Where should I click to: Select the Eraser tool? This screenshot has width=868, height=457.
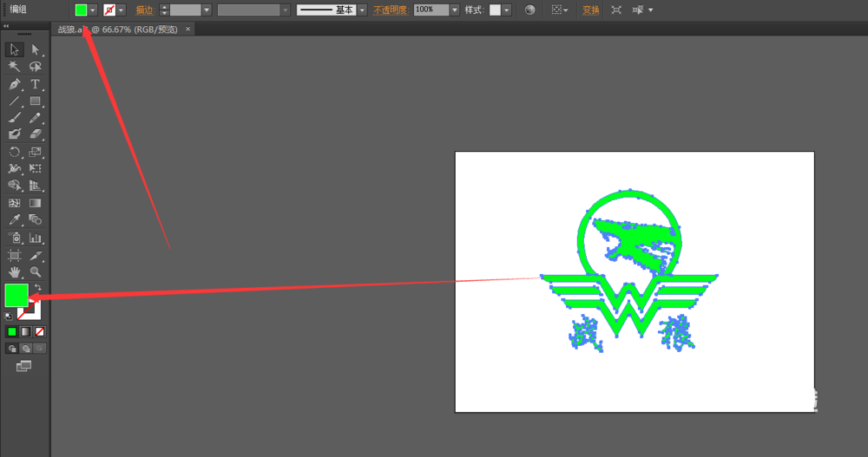36,134
